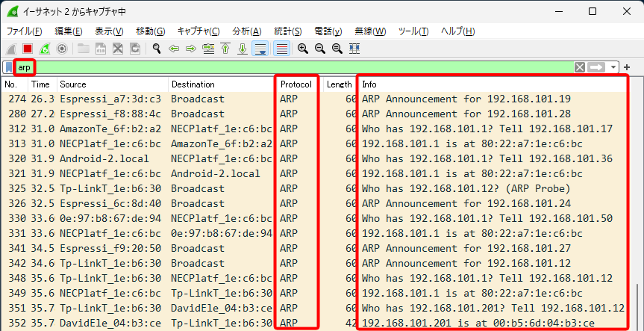
Task: Clear the arp display filter
Action: pyautogui.click(x=580, y=67)
